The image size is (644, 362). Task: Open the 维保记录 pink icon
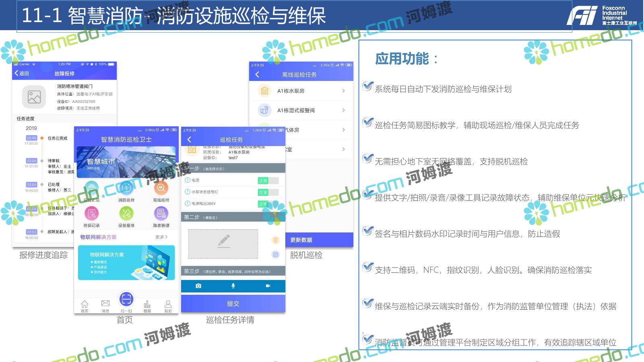91,214
